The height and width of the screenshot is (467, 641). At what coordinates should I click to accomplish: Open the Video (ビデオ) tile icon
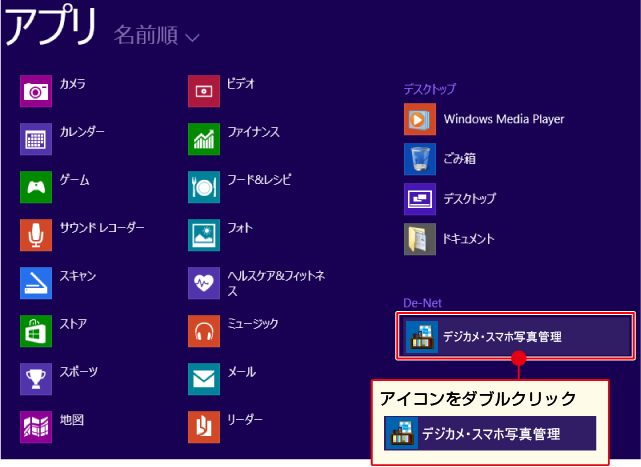click(204, 91)
